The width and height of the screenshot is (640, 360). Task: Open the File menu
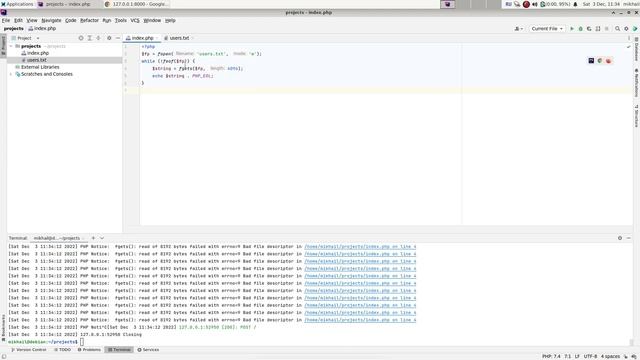(6, 20)
